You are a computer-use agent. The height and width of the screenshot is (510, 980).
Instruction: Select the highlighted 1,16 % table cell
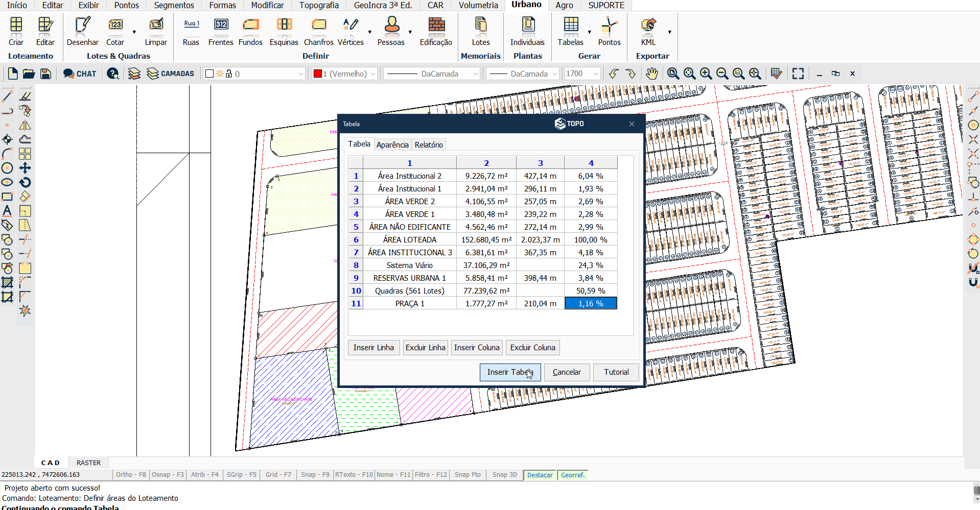click(591, 304)
